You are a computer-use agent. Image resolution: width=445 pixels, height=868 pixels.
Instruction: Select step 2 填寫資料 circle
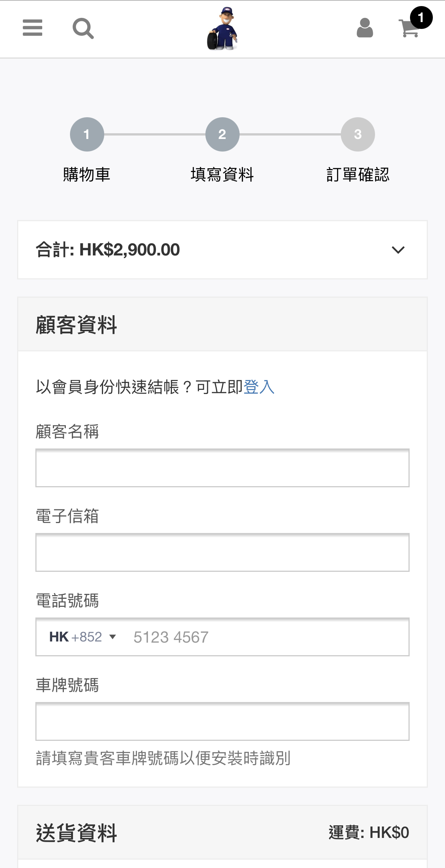222,134
